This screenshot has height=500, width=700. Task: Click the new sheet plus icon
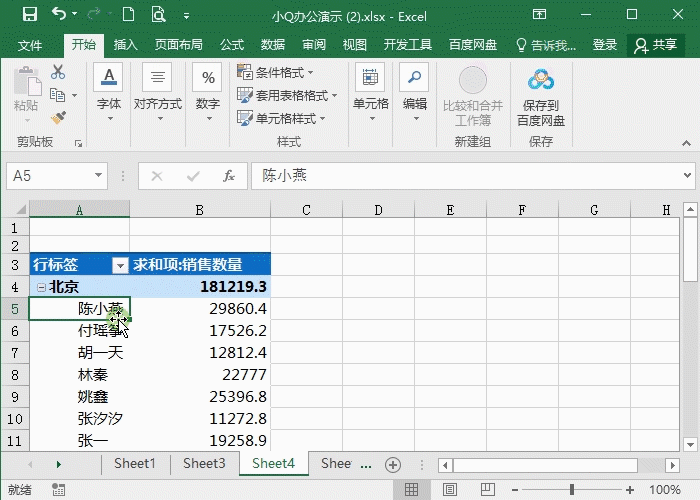[393, 464]
